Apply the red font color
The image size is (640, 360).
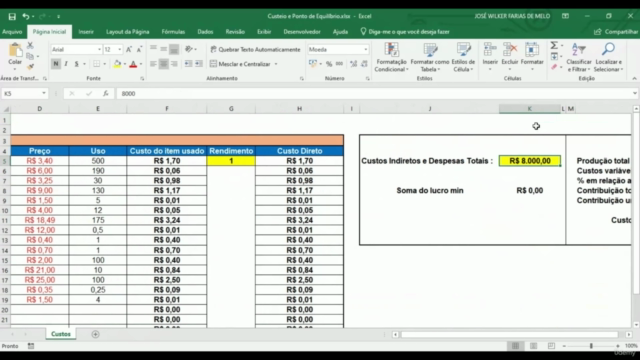133,64
